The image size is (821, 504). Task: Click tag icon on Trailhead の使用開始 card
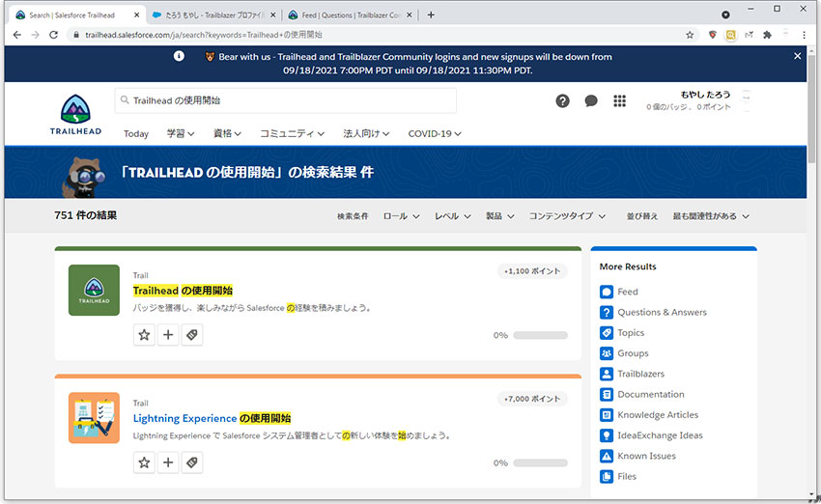tap(192, 334)
